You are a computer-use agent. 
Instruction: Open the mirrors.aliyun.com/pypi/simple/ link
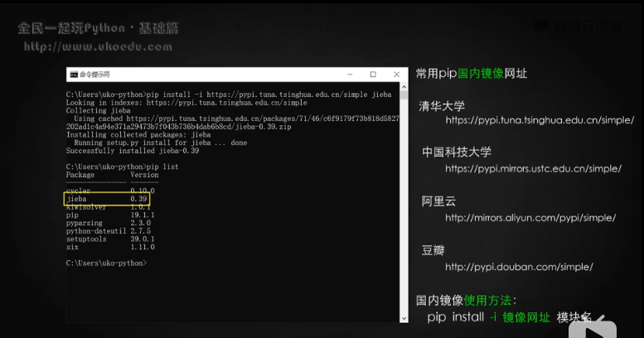(x=530, y=218)
